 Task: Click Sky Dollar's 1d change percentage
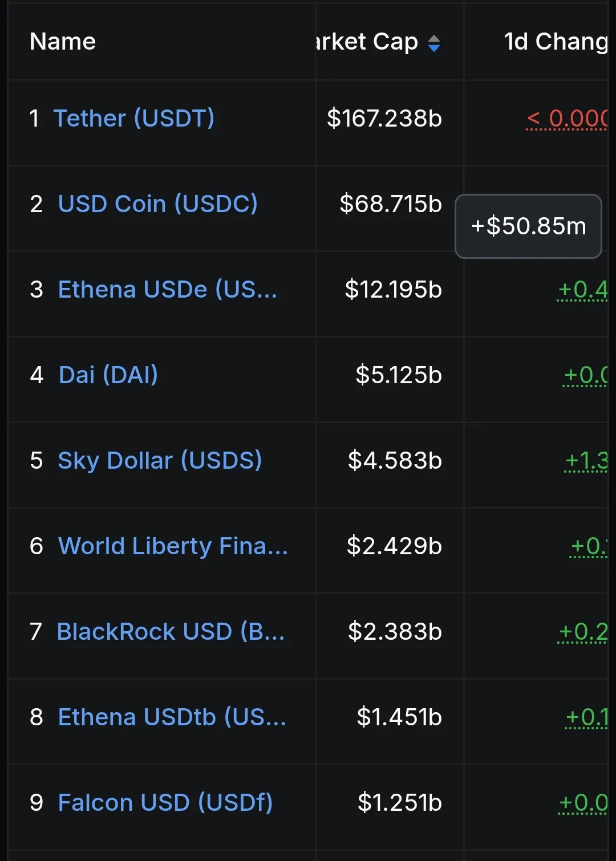point(586,461)
